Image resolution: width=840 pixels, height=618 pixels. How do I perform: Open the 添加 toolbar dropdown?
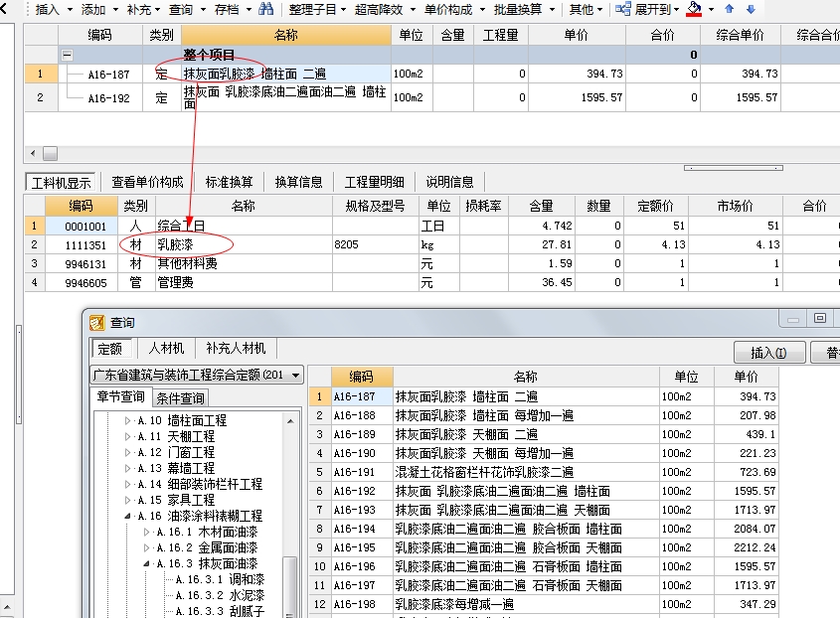(116, 10)
